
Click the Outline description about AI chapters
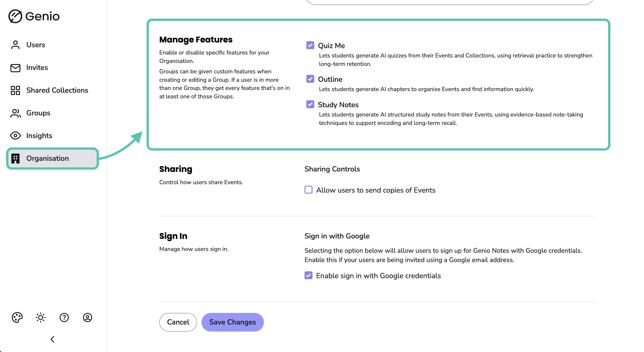pos(426,89)
